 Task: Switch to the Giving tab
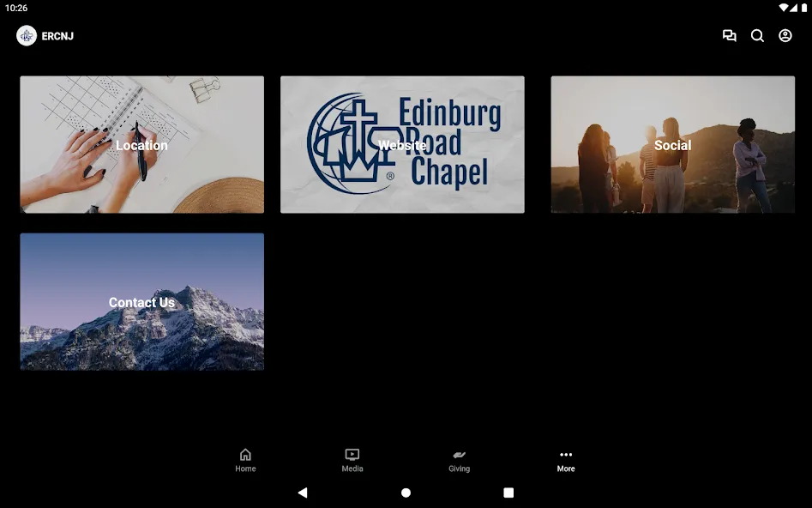460,460
